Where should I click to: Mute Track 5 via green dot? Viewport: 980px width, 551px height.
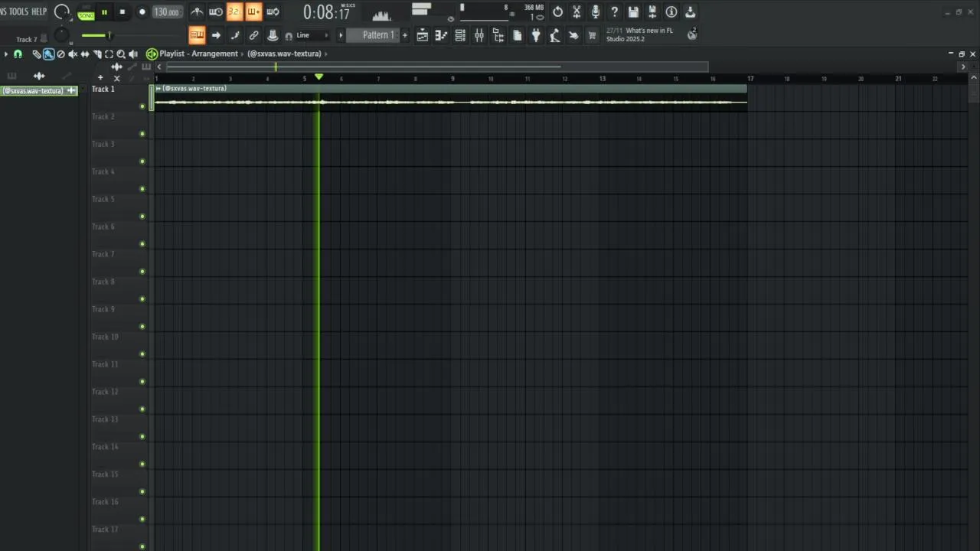[142, 217]
